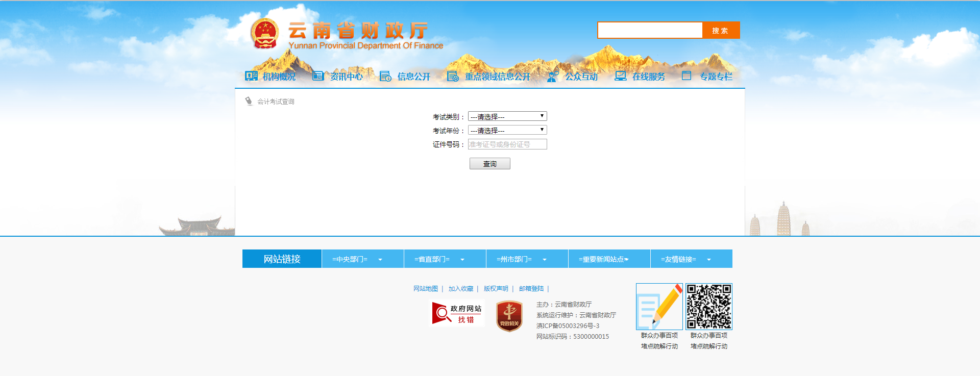Open the 网站地图 footer link
The image size is (980, 376).
coord(426,289)
